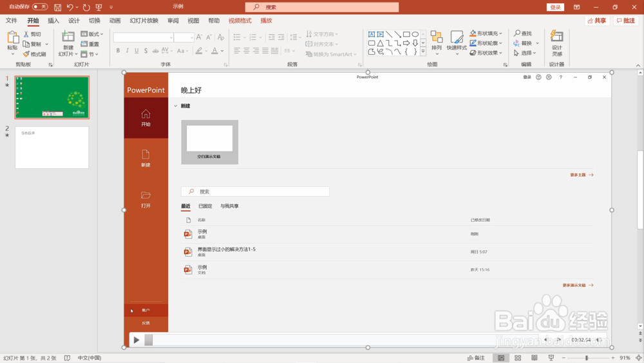Click the zoom in plus button
Image resolution: width=644 pixels, height=363 pixels.
click(613, 358)
